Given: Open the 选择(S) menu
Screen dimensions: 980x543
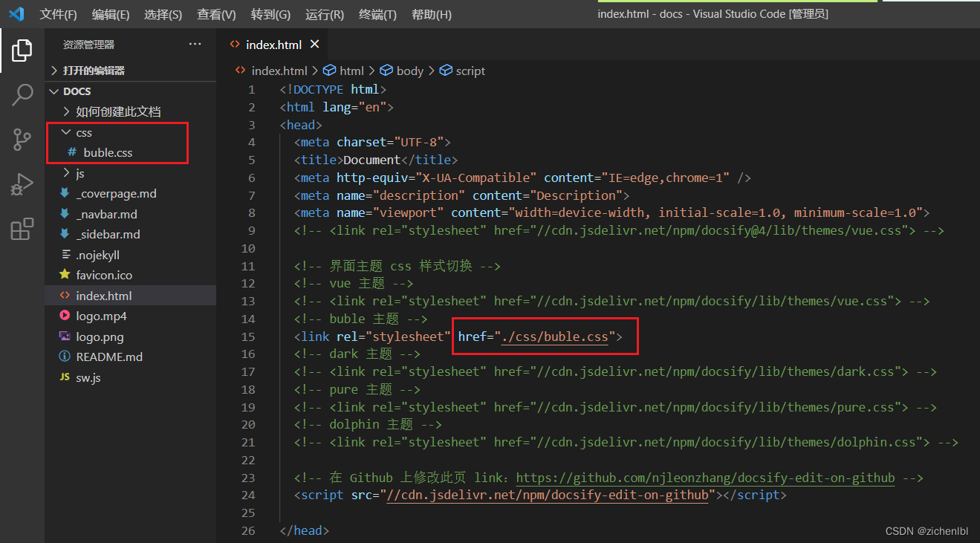Looking at the screenshot, I should click(x=163, y=14).
